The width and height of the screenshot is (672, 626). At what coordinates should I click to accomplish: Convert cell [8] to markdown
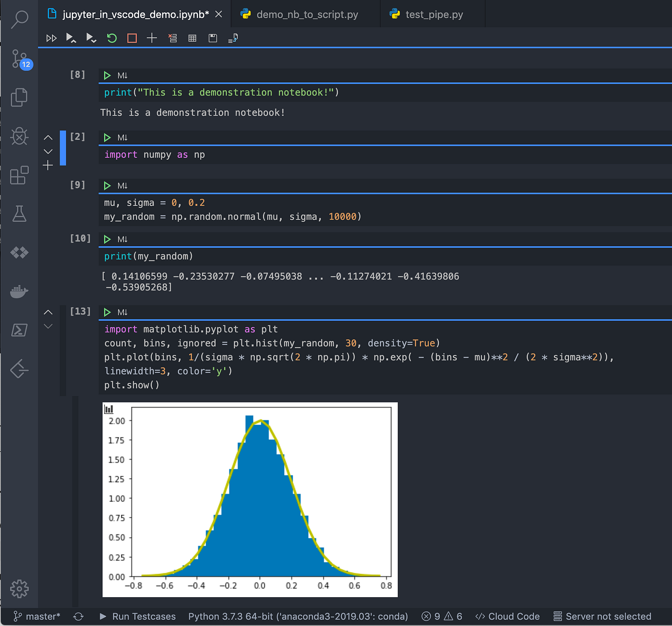(122, 75)
